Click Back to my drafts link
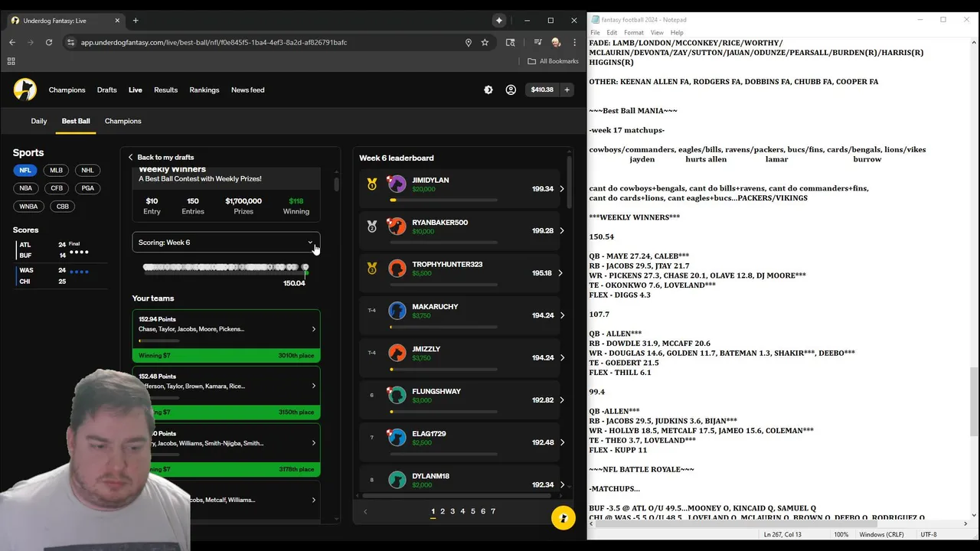This screenshot has width=980, height=551. pos(165,157)
